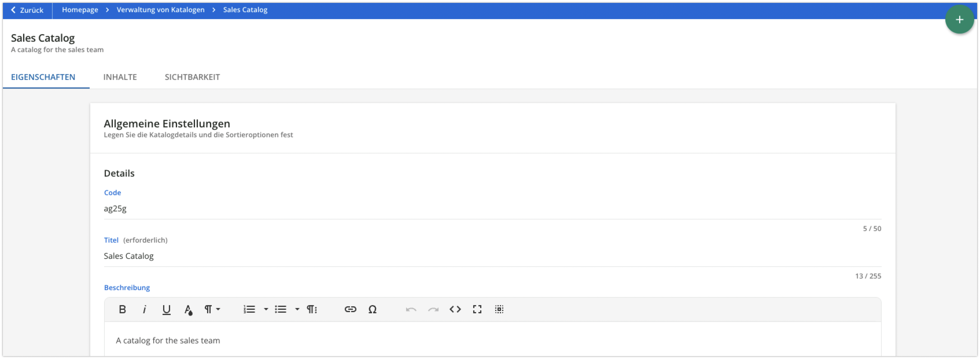Open the paragraph format dropdown
Screen dimensions: 980x359
coord(212,309)
